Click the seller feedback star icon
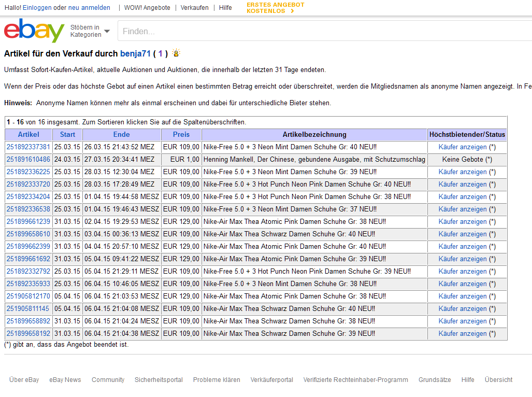 (176, 53)
